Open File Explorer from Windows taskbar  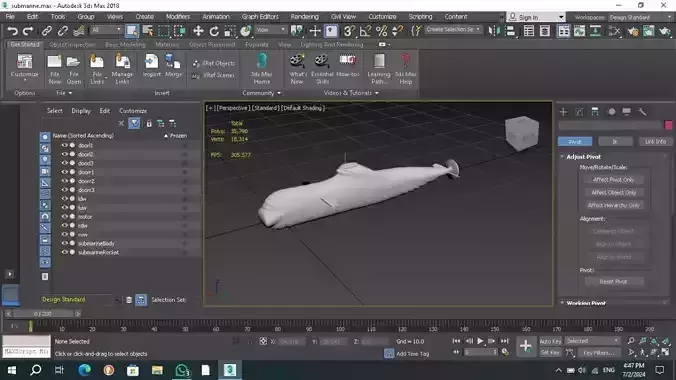point(157,370)
